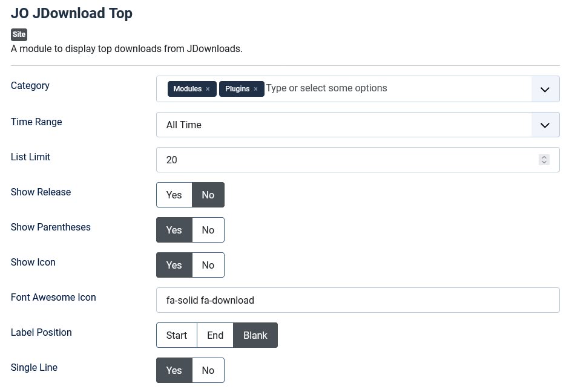Click the Category field label

tap(30, 86)
